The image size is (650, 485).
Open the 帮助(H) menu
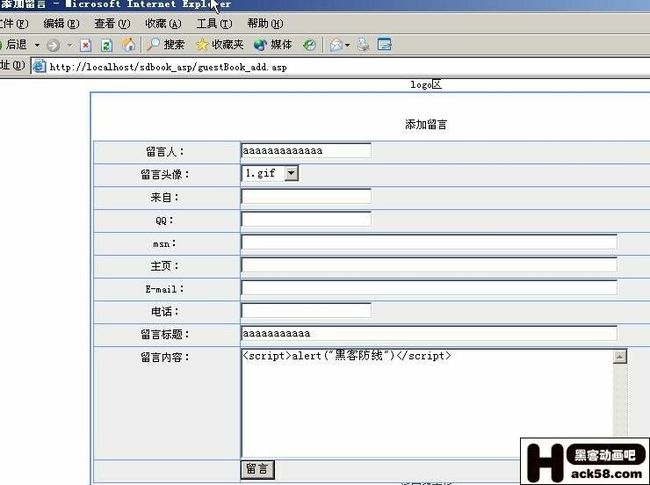click(265, 24)
